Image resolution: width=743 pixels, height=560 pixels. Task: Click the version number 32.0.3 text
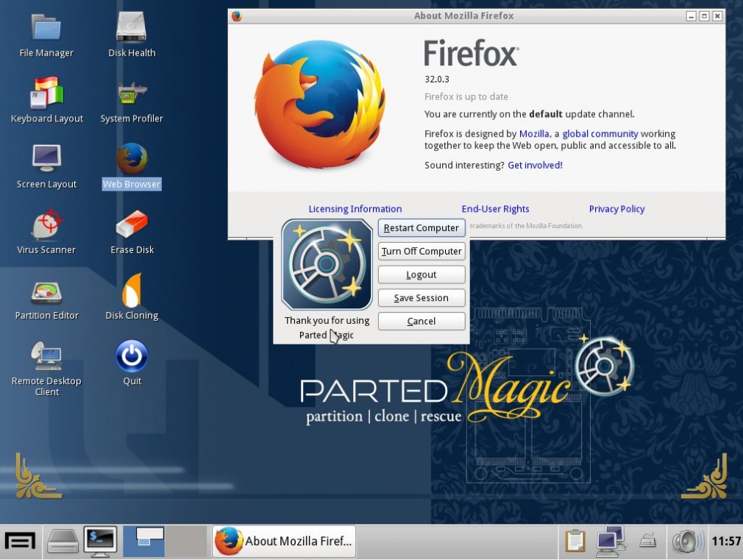(436, 79)
